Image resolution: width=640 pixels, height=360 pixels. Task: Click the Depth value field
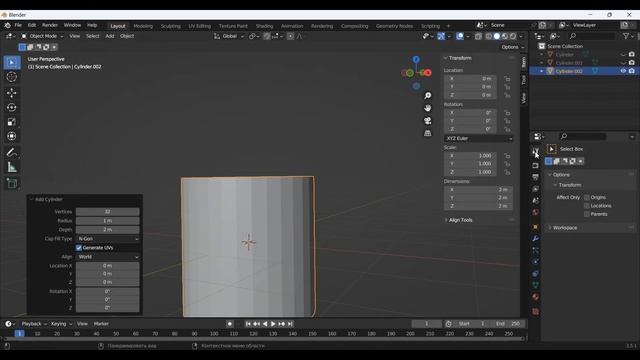(108, 230)
